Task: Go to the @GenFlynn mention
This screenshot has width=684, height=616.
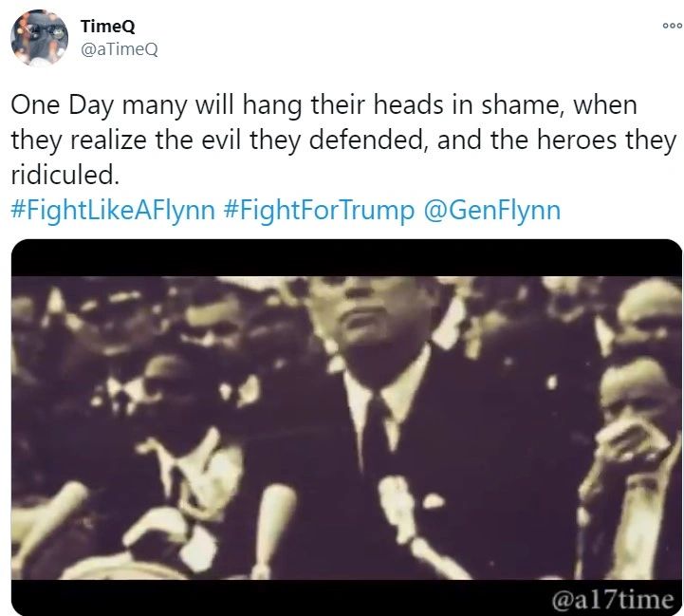Action: coord(491,211)
